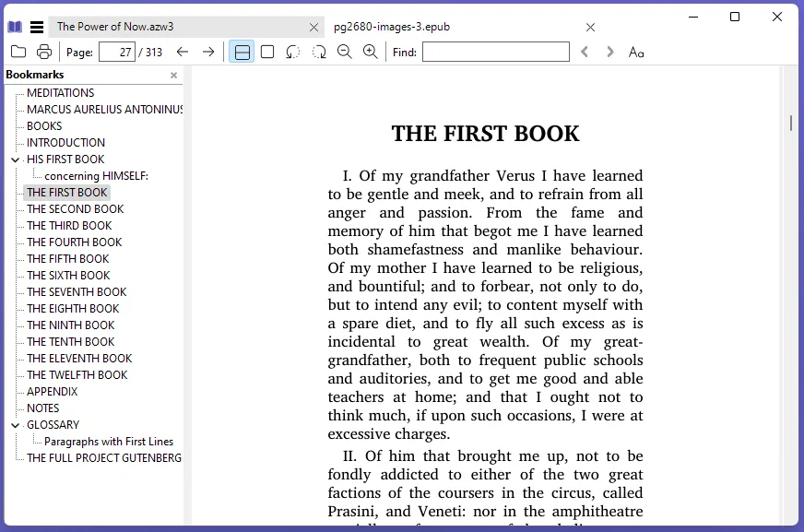Viewport: 804px width, 532px height.
Task: Close The Power of Now.azw3 tab
Action: coord(313,27)
